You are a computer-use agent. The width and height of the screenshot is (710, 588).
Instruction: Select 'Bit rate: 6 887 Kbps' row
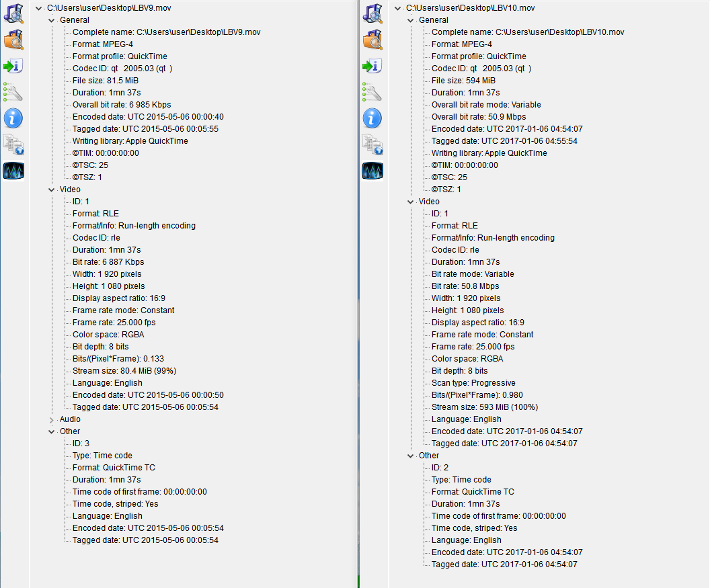108,262
